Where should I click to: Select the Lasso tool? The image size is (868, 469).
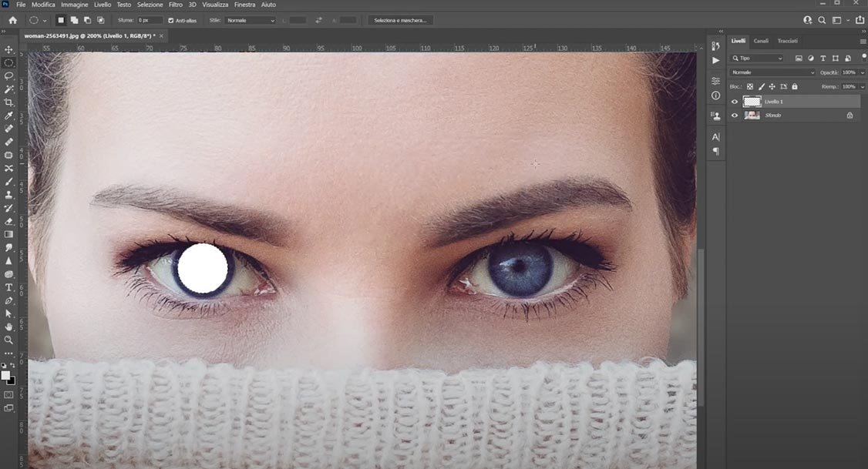(8, 75)
